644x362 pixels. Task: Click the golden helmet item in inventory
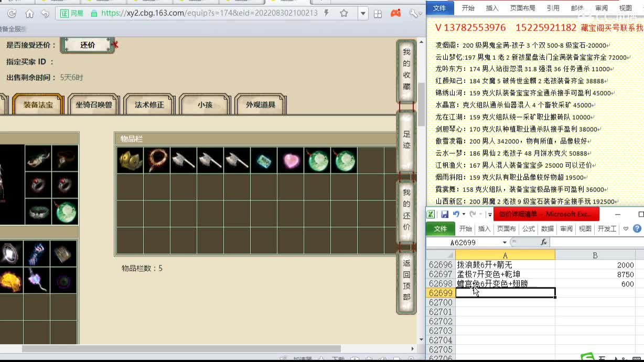130,160
